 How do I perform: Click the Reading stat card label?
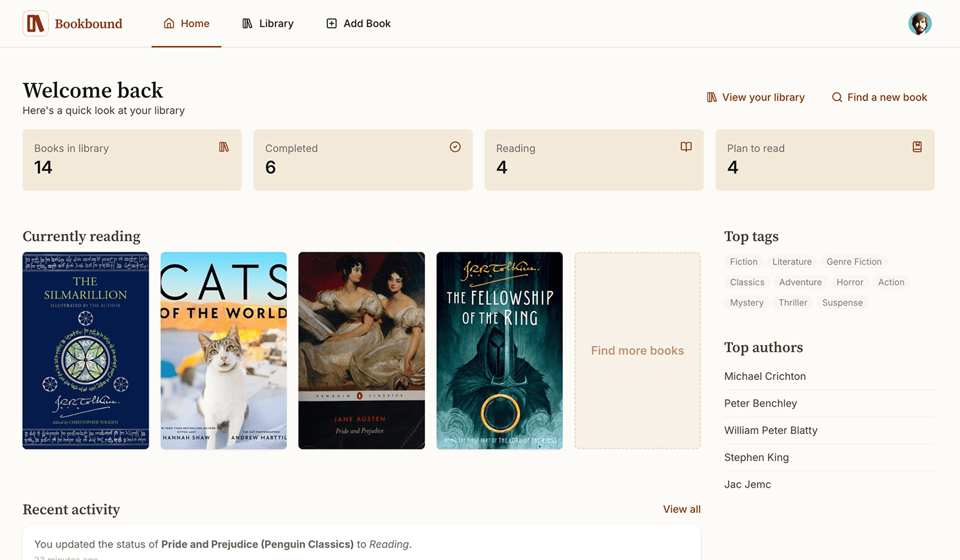pos(516,149)
